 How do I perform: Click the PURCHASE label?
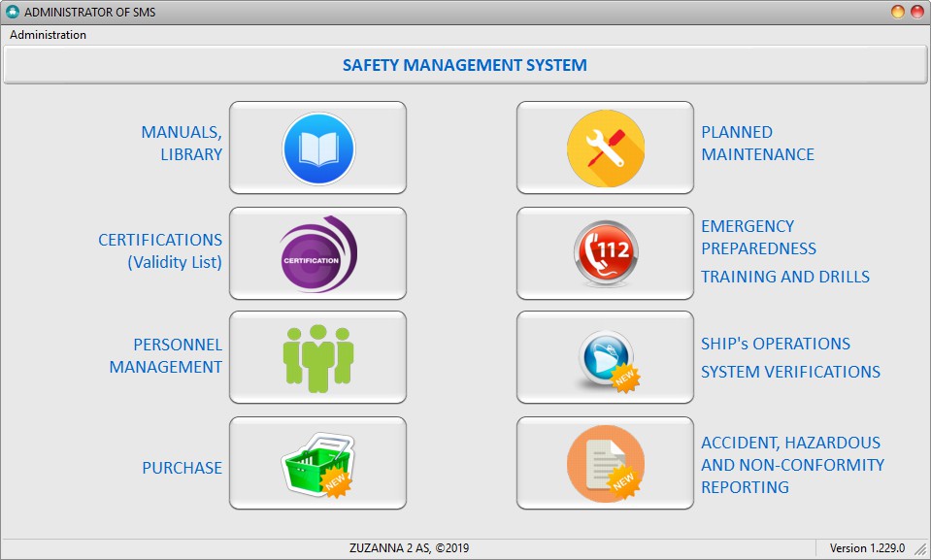pyautogui.click(x=182, y=468)
